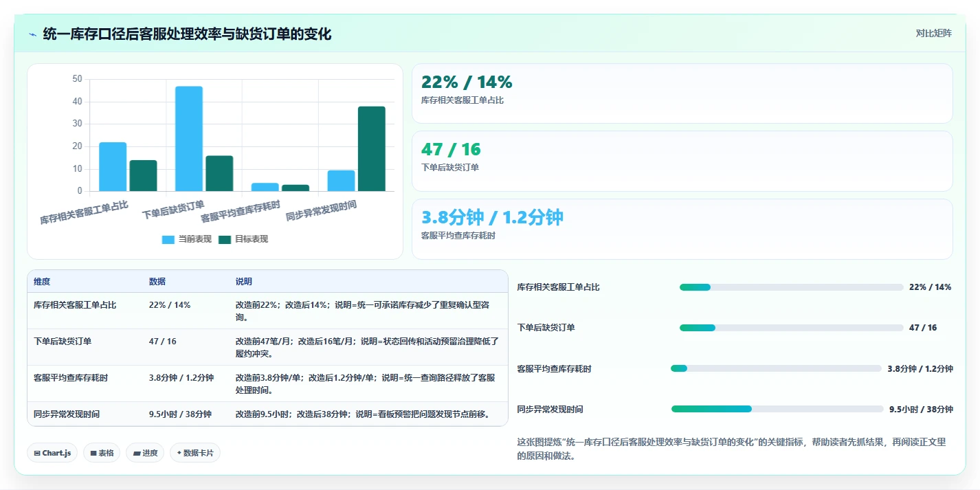Click table cell 47 / 16

163,341
